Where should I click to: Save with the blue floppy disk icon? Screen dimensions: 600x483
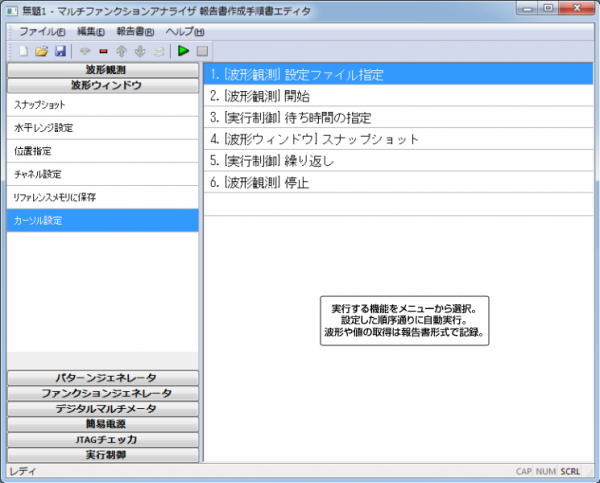(60, 51)
